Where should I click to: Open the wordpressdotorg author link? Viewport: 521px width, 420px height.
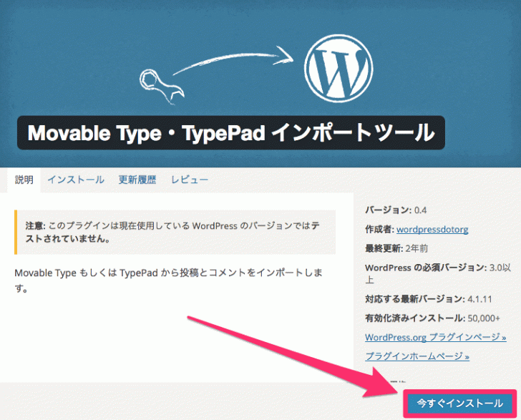[x=433, y=230]
